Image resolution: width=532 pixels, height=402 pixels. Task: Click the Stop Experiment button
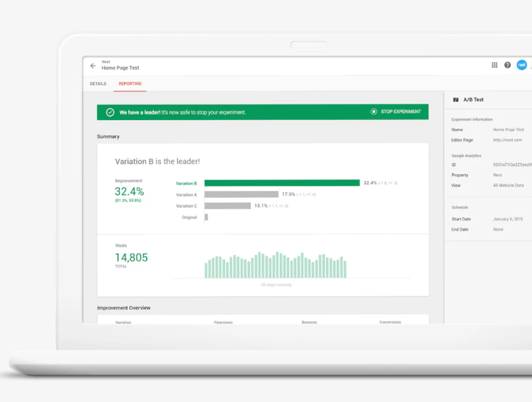tap(396, 112)
